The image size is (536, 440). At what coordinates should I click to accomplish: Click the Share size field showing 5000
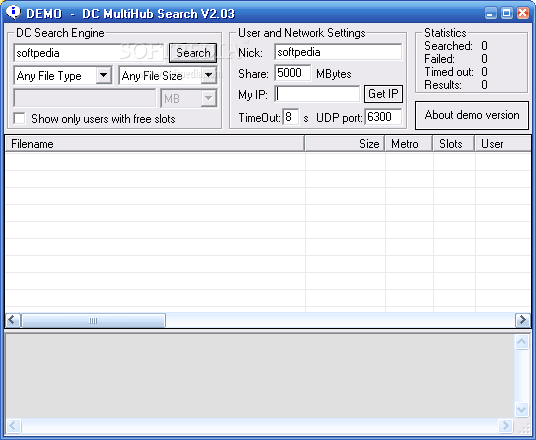[293, 73]
